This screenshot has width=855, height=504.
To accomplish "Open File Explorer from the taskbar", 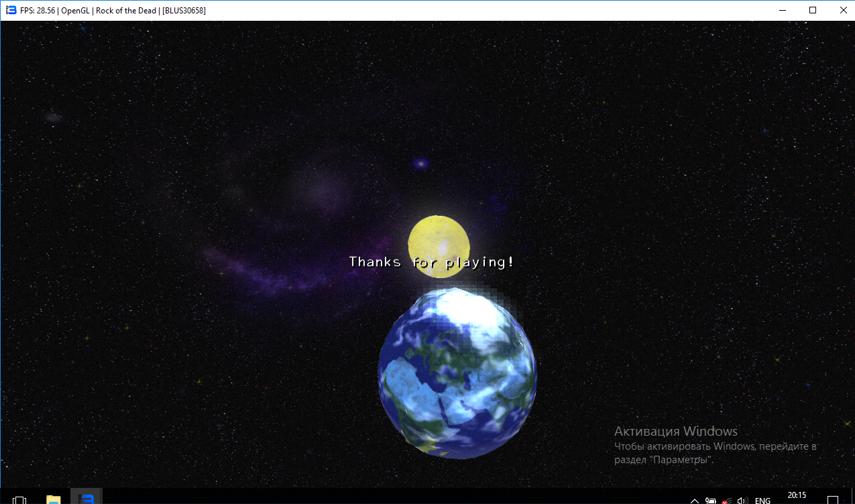I will pyautogui.click(x=53, y=499).
